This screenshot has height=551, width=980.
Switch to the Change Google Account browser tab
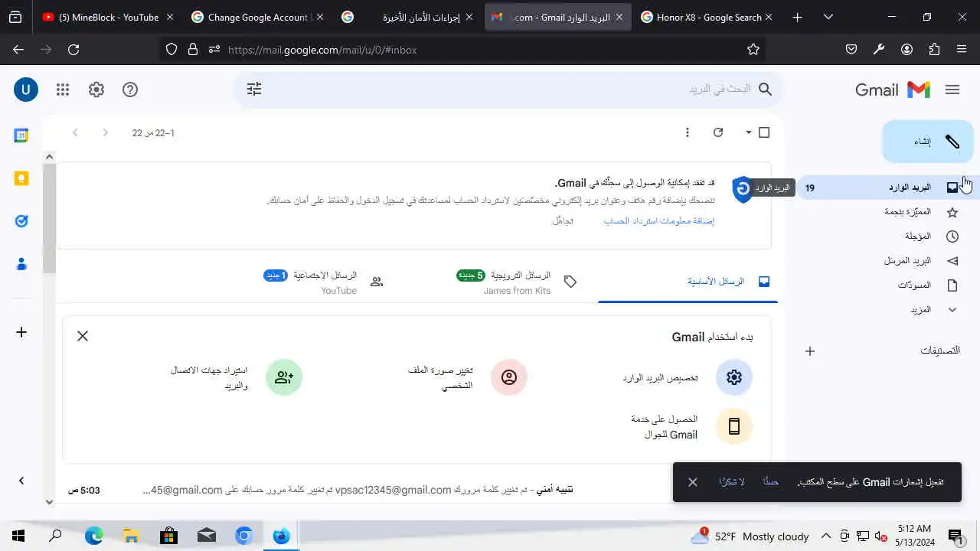click(x=257, y=17)
